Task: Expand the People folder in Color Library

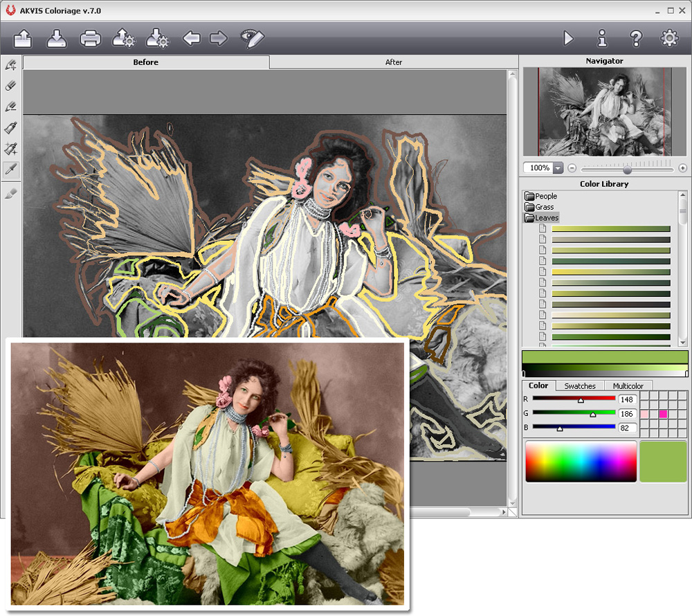Action: pos(530,197)
